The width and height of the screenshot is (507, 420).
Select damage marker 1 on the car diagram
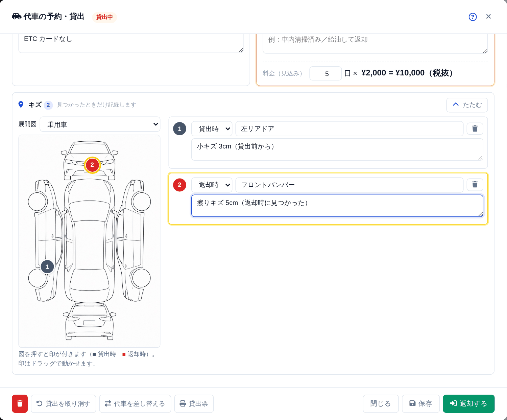pos(47,267)
